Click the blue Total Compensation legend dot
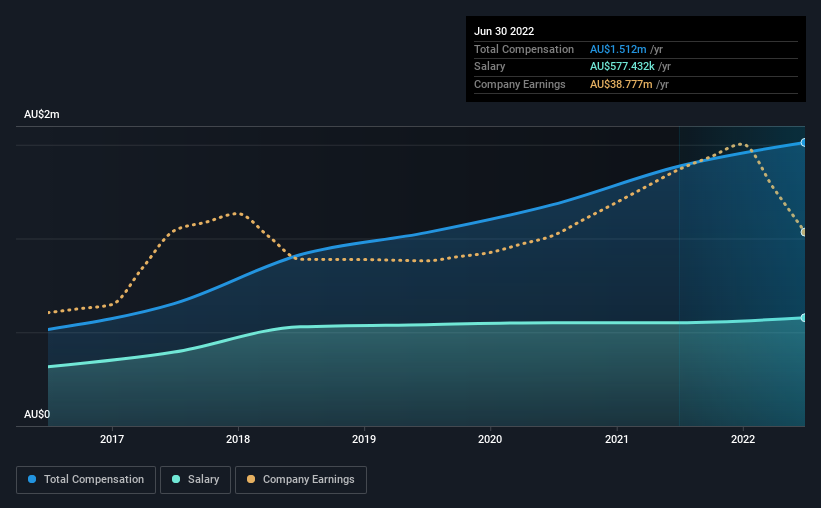The image size is (821, 508). click(x=32, y=479)
